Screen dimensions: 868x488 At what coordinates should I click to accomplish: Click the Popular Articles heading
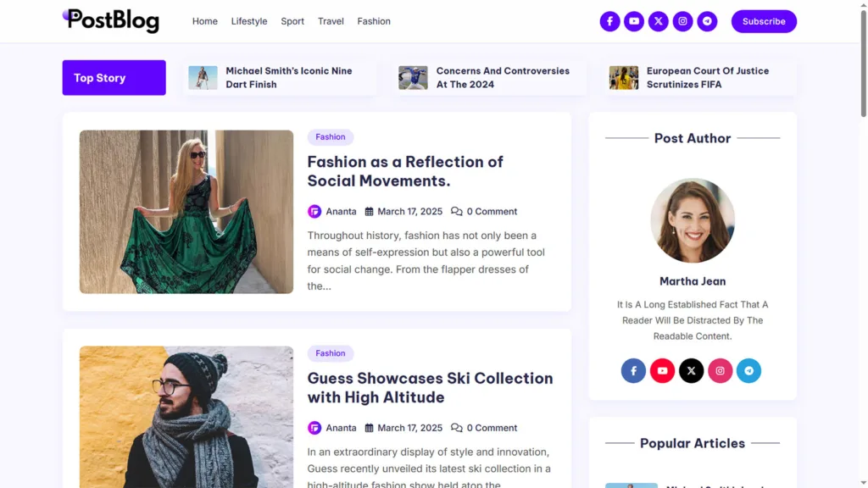tap(693, 443)
